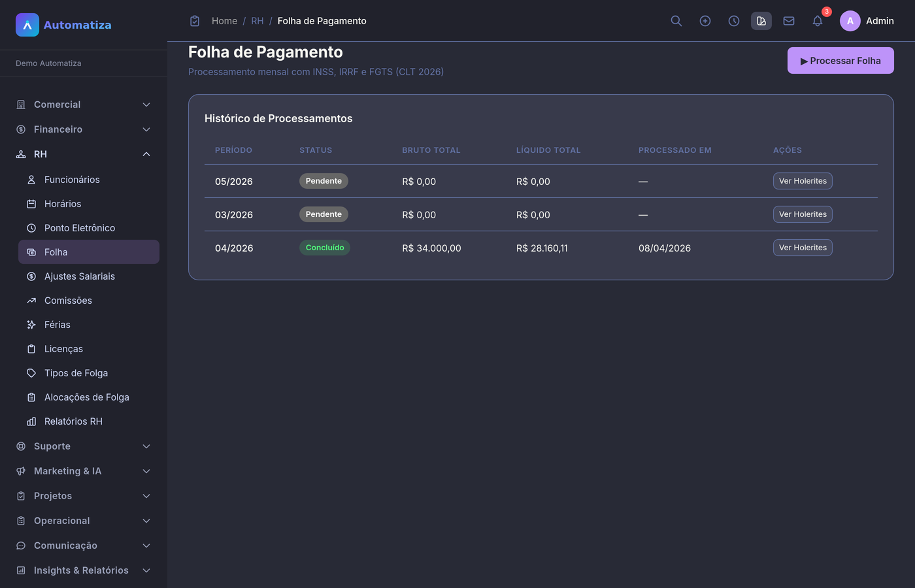The width and height of the screenshot is (915, 588).
Task: Click the Admin avatar circle
Action: [x=850, y=21]
